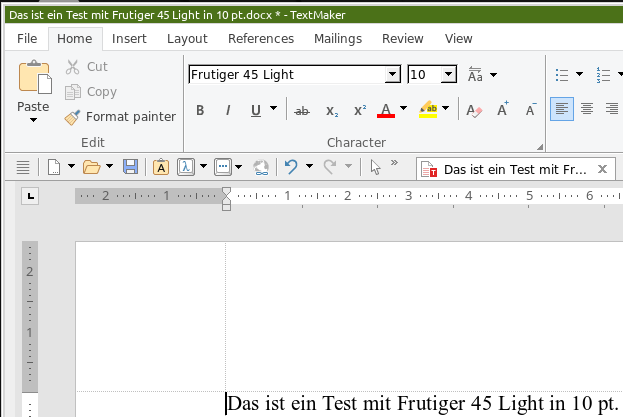Click the redo arrow icon

[330, 167]
